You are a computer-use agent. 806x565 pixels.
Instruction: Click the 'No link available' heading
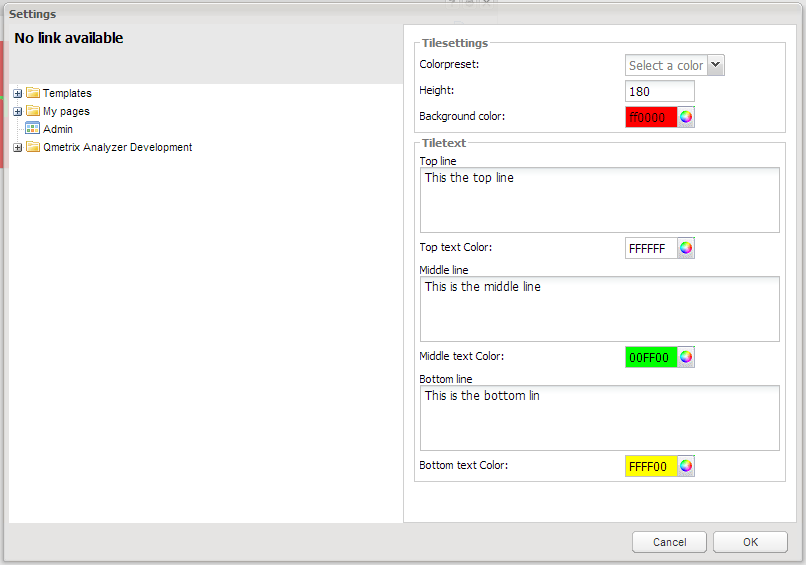pos(69,38)
